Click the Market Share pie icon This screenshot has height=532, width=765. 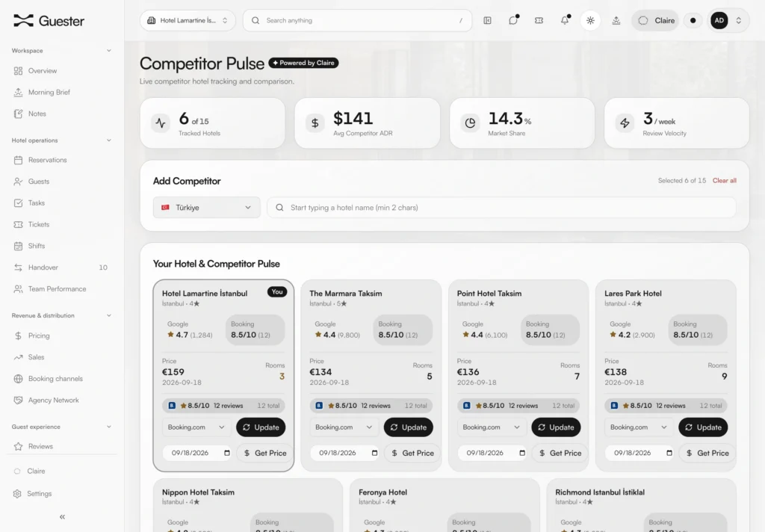[471, 123]
